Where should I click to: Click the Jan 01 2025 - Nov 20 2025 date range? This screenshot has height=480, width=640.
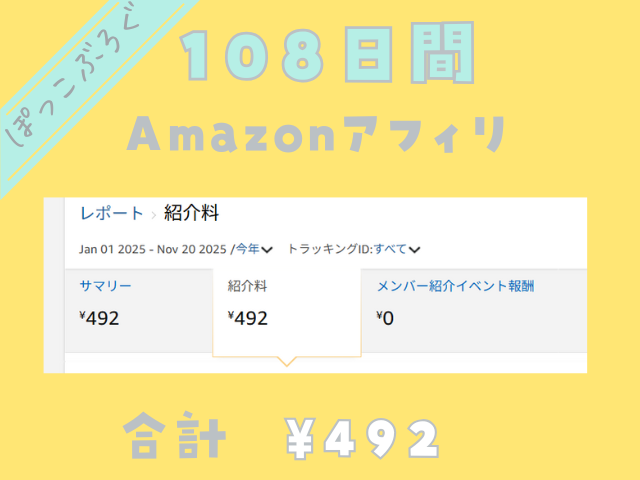pos(152,249)
